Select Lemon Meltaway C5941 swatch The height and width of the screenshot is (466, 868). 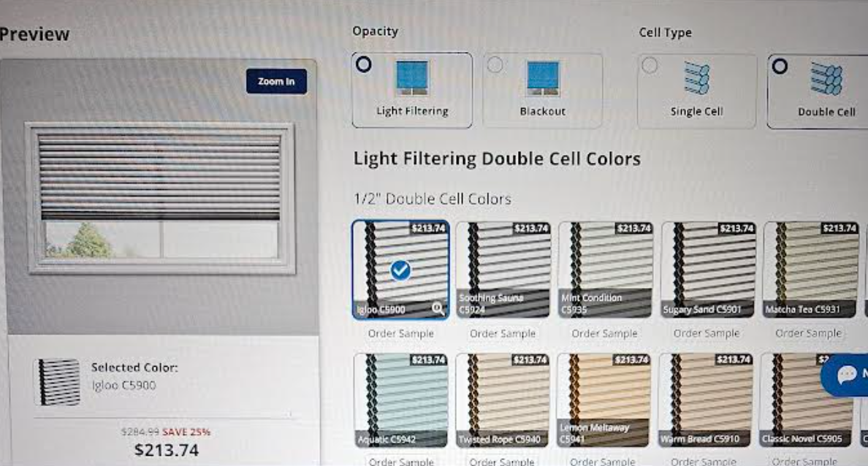pos(604,400)
